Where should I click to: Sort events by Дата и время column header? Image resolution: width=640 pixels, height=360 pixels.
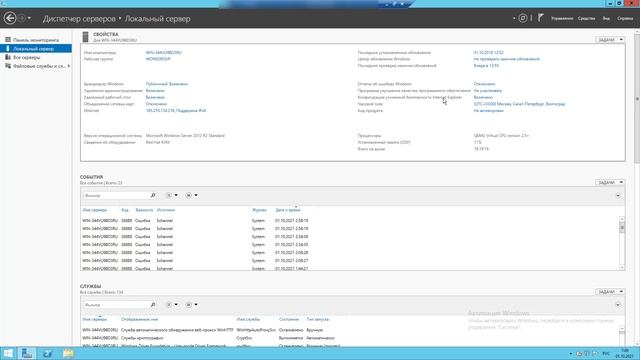pos(288,210)
